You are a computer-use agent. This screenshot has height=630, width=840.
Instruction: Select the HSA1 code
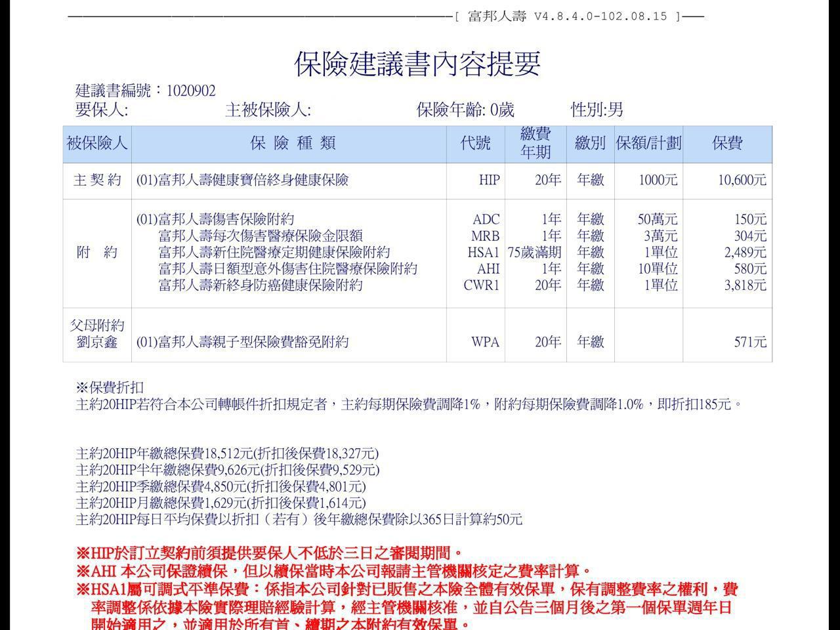484,252
